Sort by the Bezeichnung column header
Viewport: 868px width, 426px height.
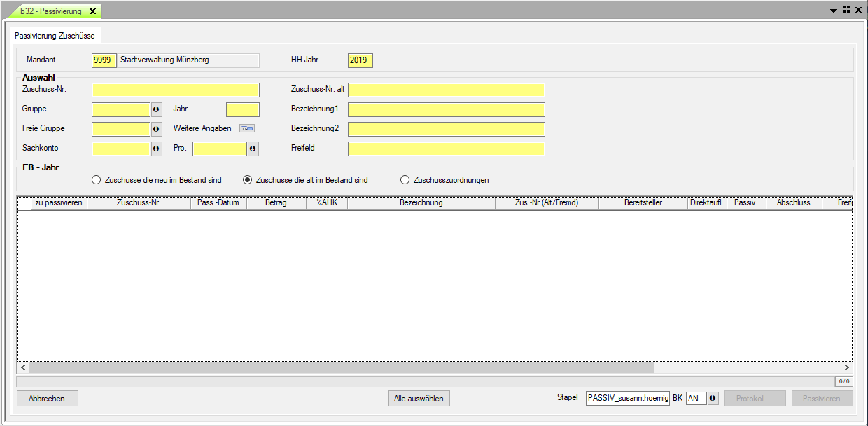coord(421,202)
